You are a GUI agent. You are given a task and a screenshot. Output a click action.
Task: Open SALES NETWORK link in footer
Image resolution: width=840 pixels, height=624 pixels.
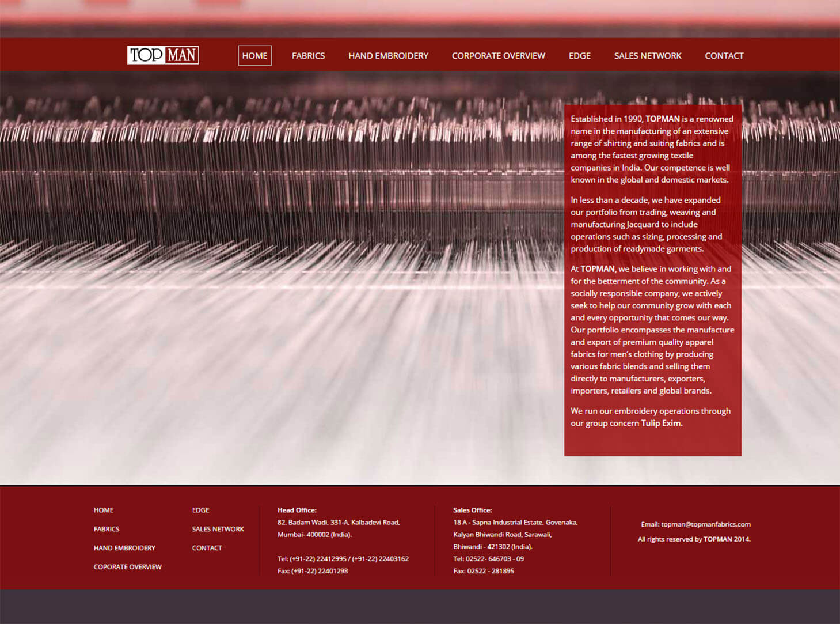218,529
